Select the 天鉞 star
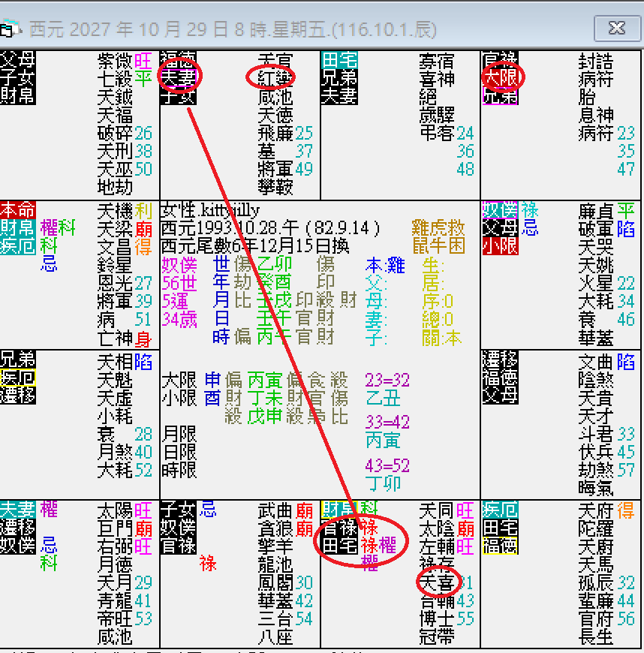 tap(115, 97)
